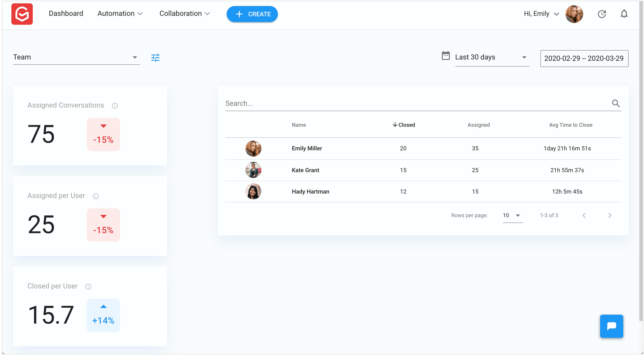
Task: Show info for Assigned Conversations
Action: (x=115, y=106)
